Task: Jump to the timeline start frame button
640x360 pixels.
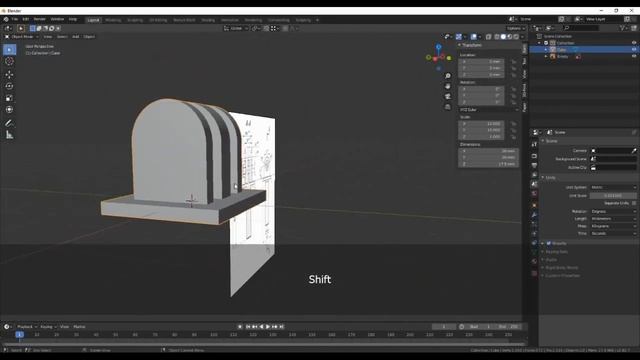Action: pos(247,327)
